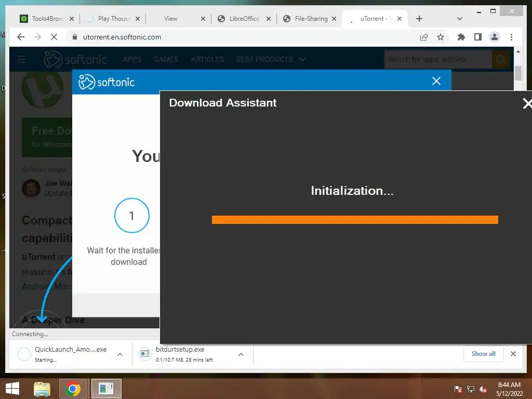This screenshot has width=532, height=399.
Task: Click the Action Center flag tray icon
Action: 458,389
